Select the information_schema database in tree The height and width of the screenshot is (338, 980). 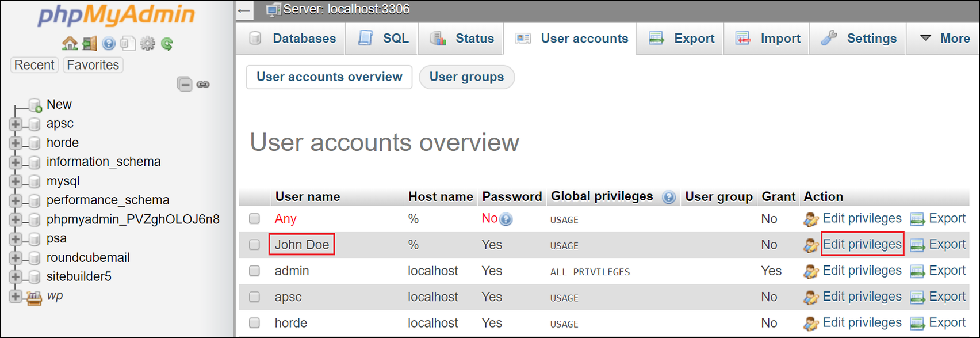pos(104,162)
